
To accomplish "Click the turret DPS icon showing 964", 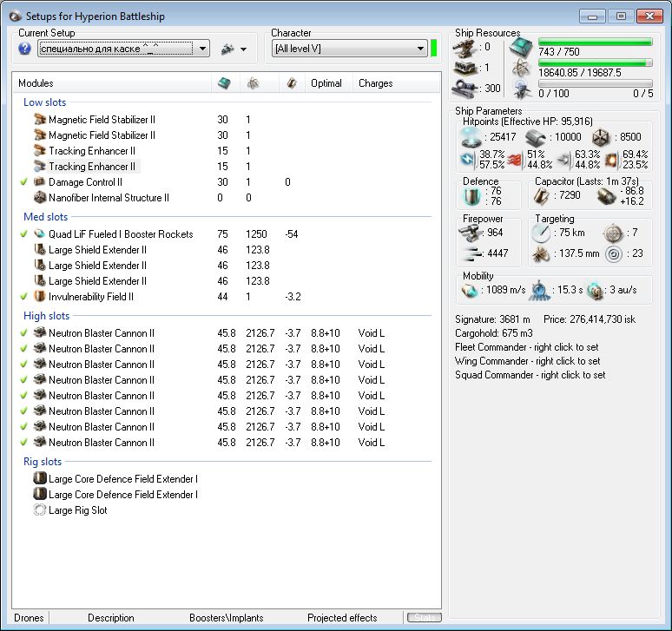I will (x=471, y=233).
